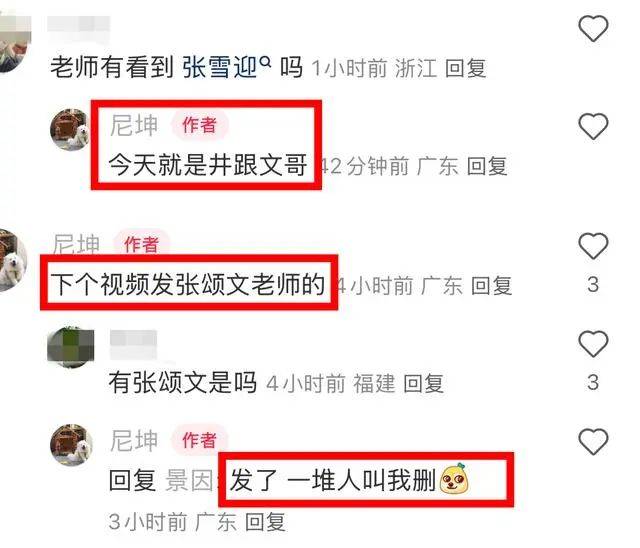Tap the search icon beside 张雪迎
The height and width of the screenshot is (548, 640).
[x=265, y=62]
